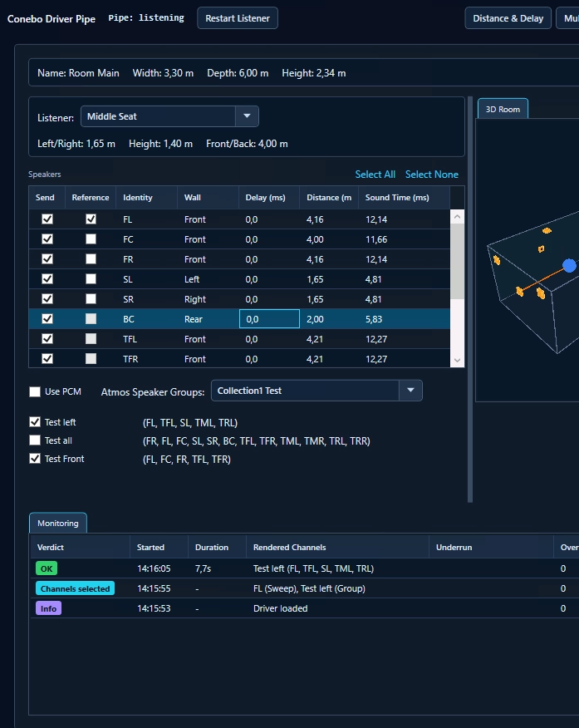Click the SR wall cell 'Right'
579x728 pixels.
195,299
